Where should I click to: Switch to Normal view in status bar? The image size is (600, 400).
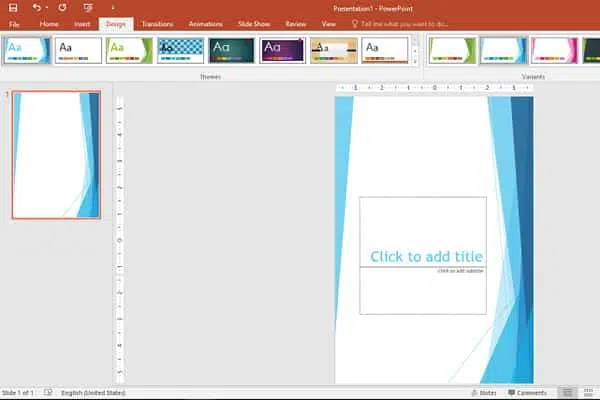[568, 393]
